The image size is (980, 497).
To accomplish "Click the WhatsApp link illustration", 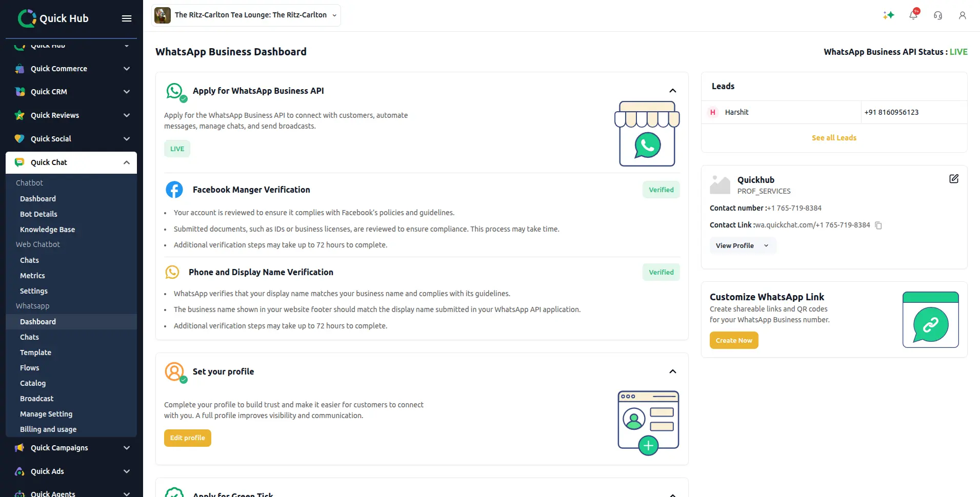I will click(x=931, y=320).
